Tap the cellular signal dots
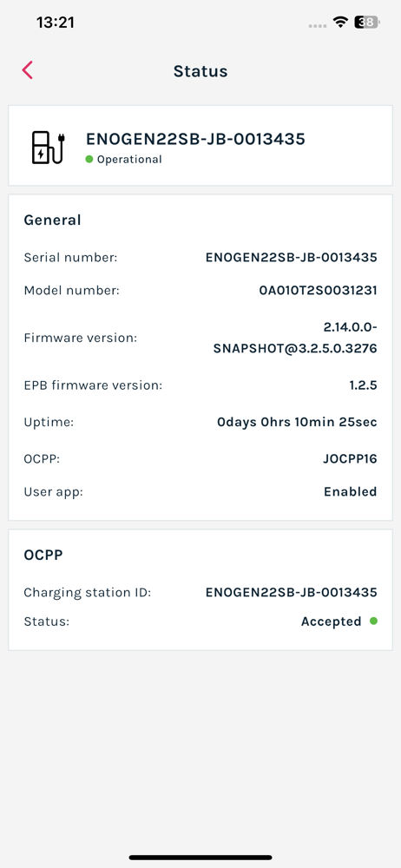The image size is (401, 868). click(x=317, y=25)
